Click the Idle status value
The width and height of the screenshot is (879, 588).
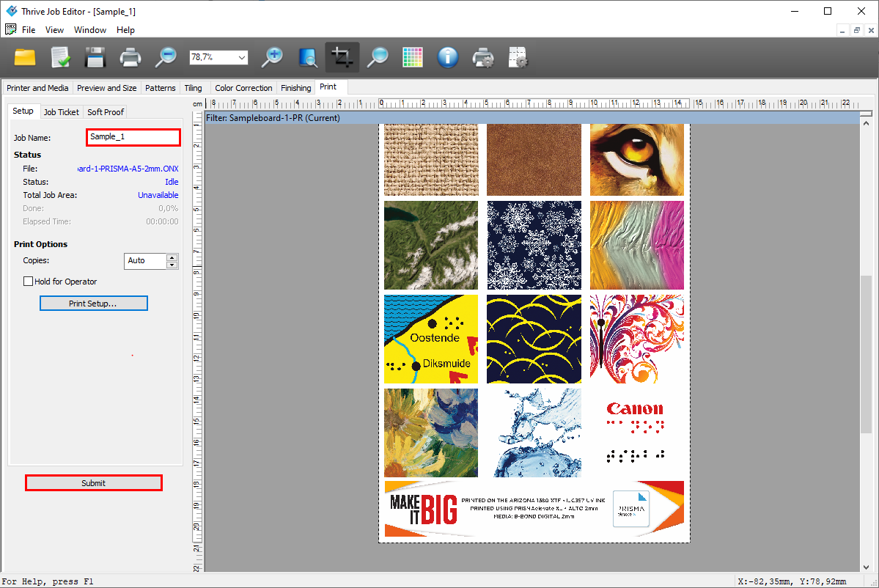pyautogui.click(x=172, y=182)
